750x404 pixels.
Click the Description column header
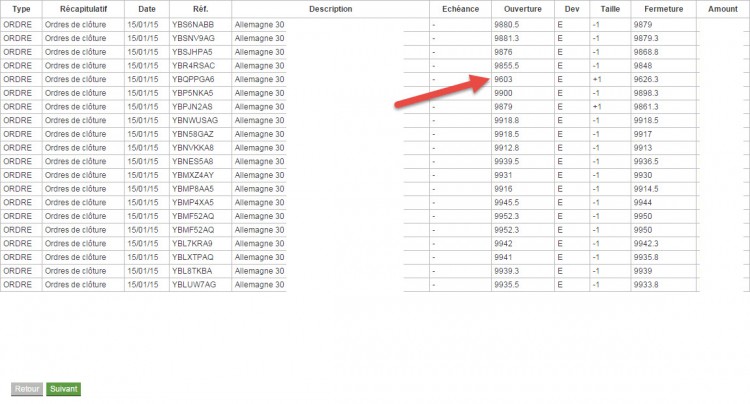(331, 9)
